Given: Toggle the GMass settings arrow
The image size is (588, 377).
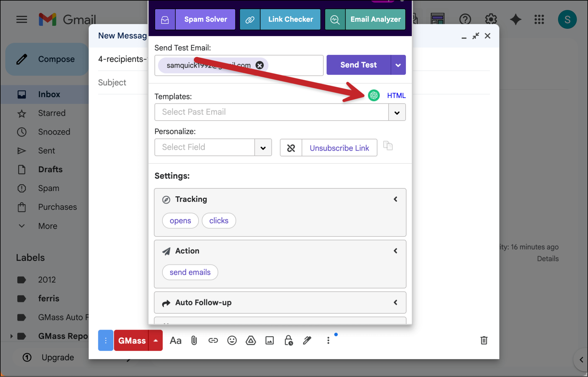Looking at the screenshot, I should tap(156, 341).
